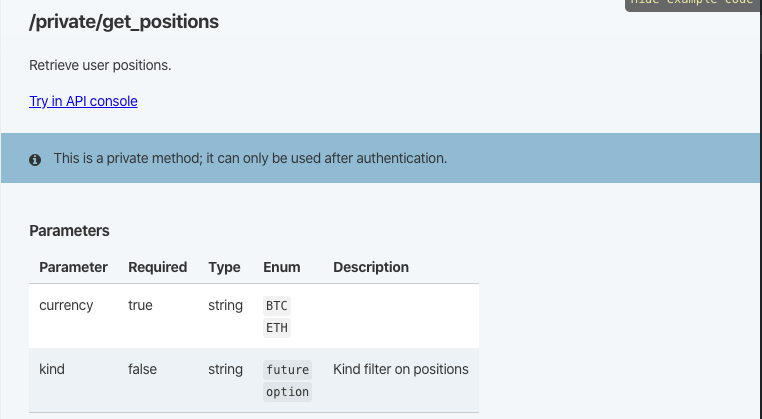This screenshot has height=419, width=762.
Task: Click the /private/get_positions heading
Action: click(124, 22)
